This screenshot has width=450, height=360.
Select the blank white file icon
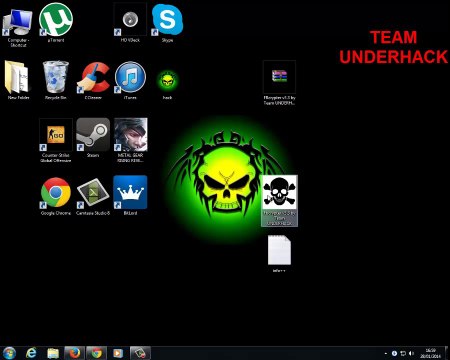(279, 253)
